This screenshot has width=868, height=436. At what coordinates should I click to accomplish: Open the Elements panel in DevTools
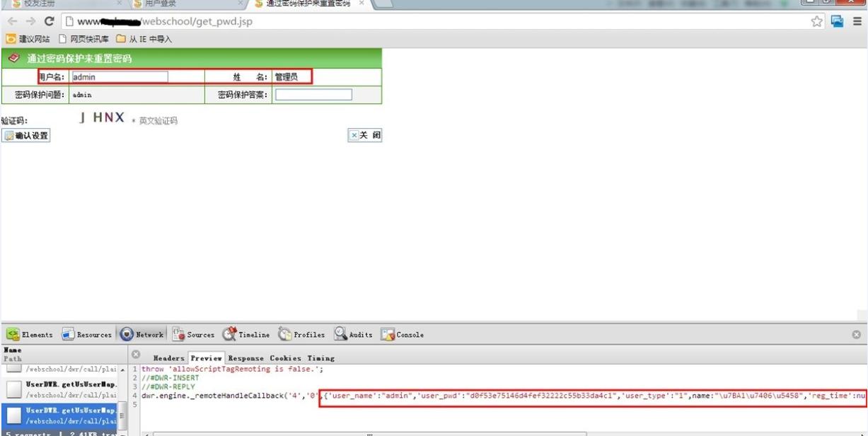(x=30, y=335)
